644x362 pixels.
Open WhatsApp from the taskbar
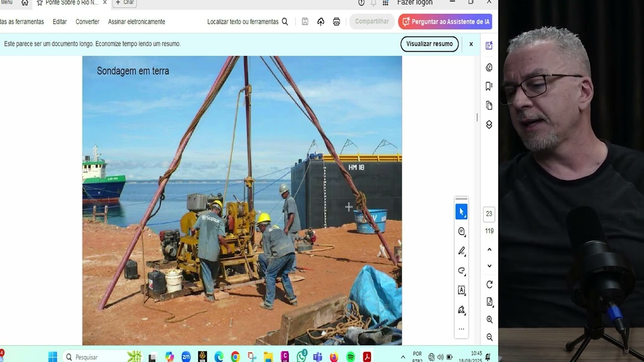pos(301,356)
